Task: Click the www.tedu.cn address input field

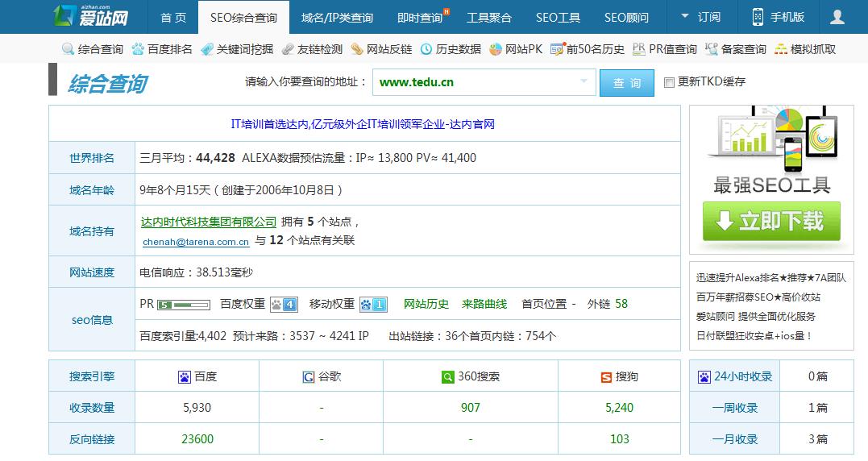Action: coord(484,82)
